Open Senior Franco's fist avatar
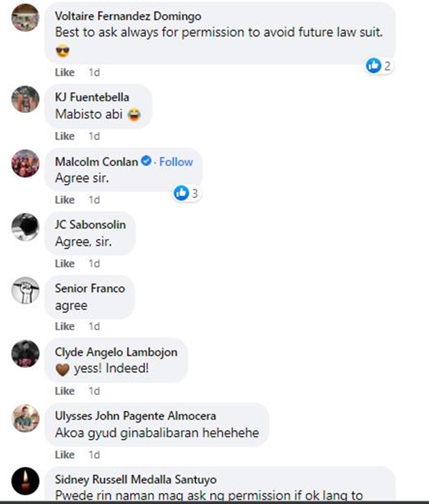 [x=25, y=290]
